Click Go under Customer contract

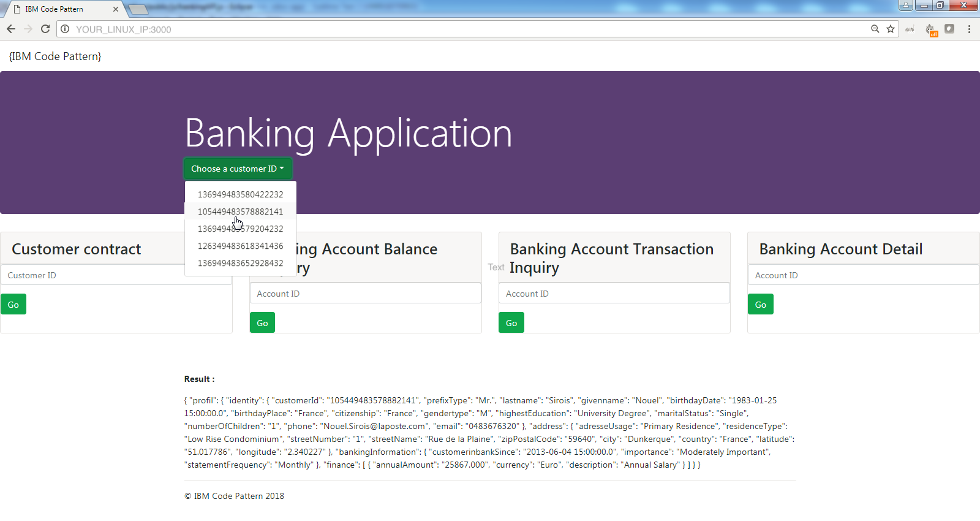[13, 305]
